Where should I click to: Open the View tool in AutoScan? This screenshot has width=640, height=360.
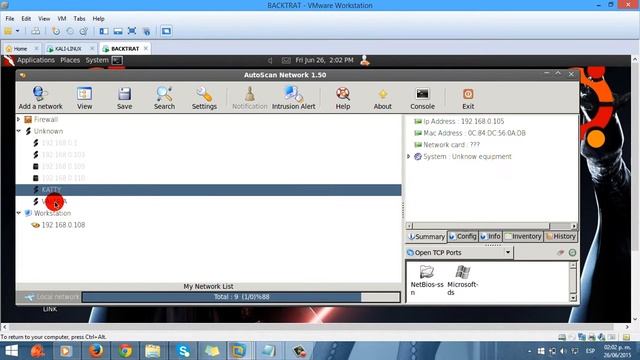(x=84, y=98)
